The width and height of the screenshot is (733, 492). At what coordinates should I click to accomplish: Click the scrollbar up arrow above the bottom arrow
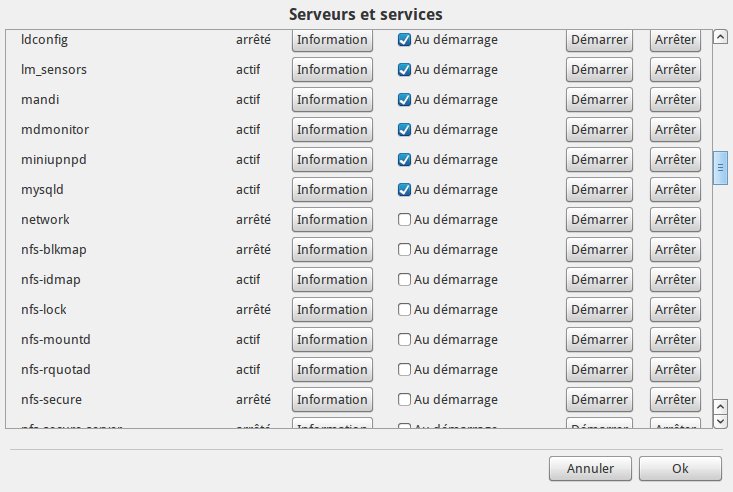pos(719,406)
